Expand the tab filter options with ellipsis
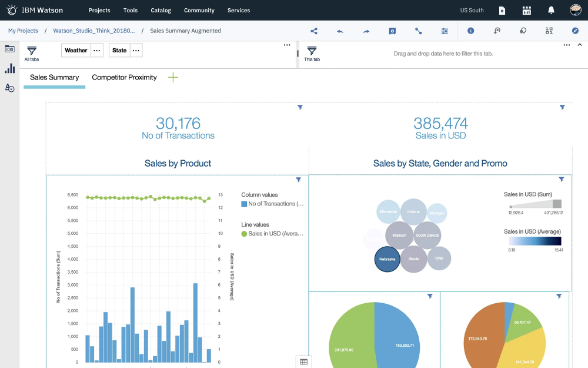This screenshot has height=368, width=588. [287, 45]
